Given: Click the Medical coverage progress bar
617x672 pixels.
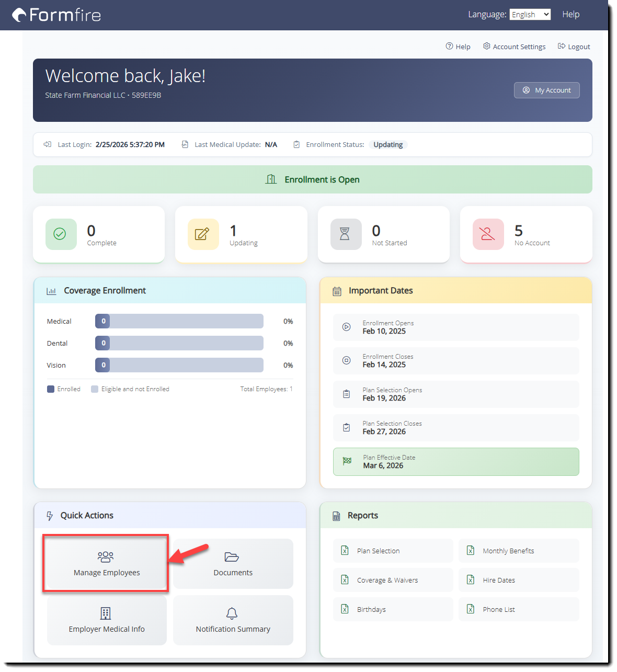Looking at the screenshot, I should point(179,321).
